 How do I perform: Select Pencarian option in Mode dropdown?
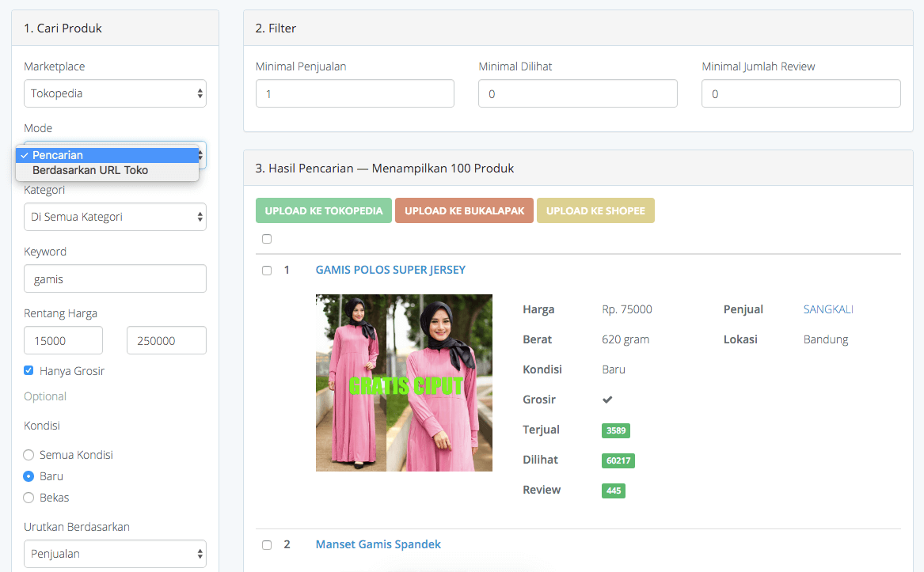coord(107,155)
